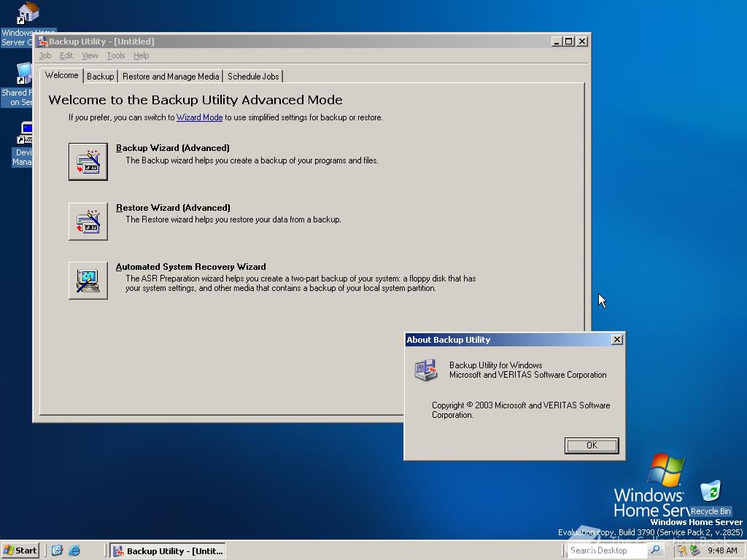Maximize the Backup Utility window
747x560 pixels.
(568, 42)
